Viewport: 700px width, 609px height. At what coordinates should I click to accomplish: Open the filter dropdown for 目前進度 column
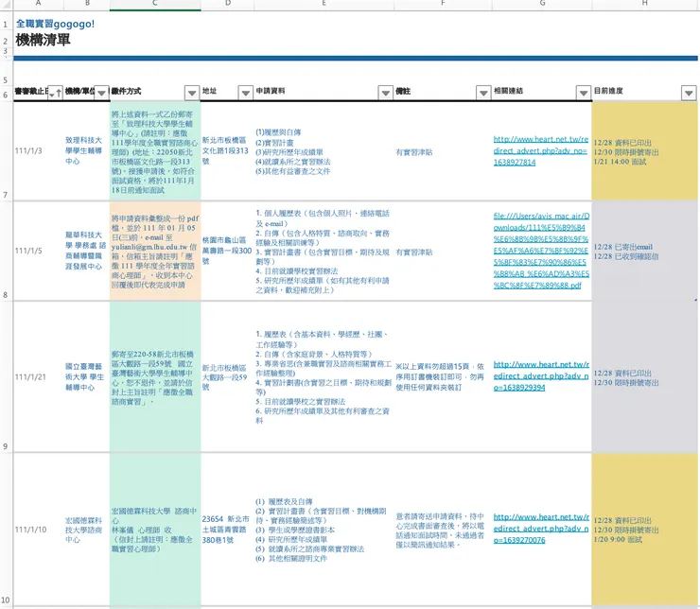point(689,94)
